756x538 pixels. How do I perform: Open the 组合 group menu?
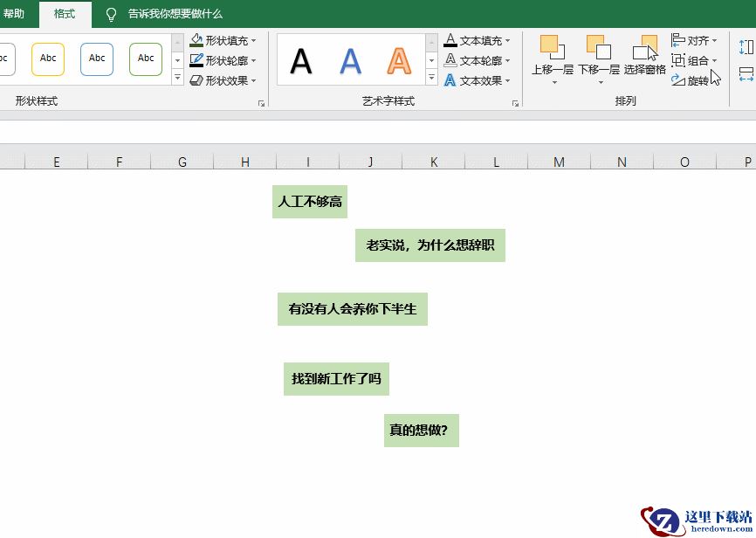click(694, 60)
